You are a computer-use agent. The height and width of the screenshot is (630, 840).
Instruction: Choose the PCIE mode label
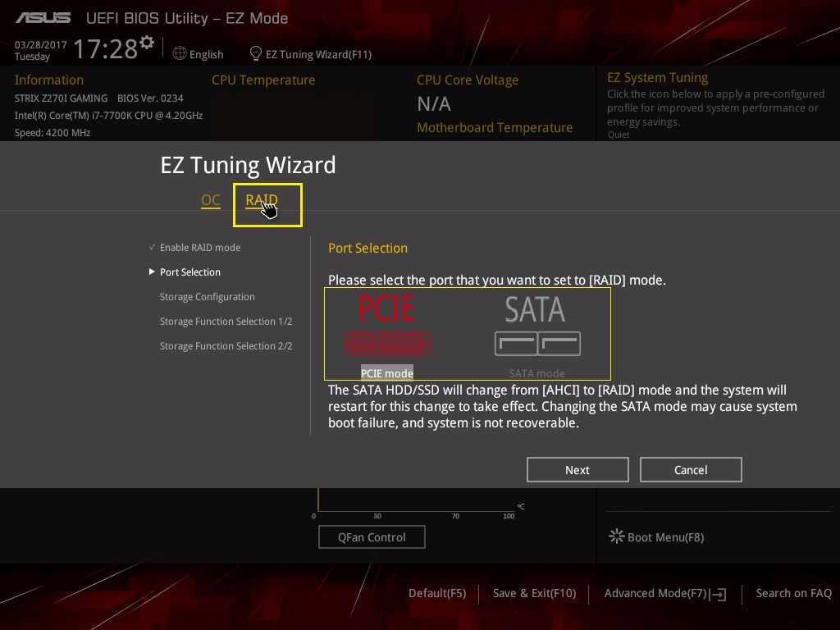[387, 373]
